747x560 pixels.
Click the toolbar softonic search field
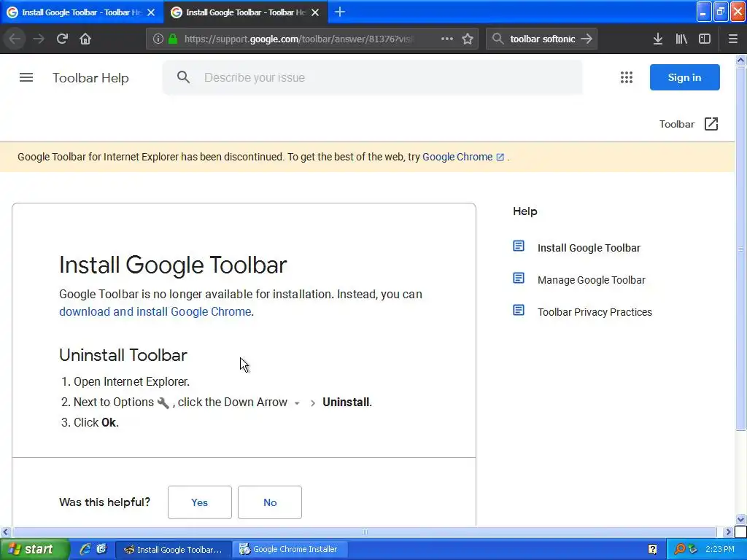(x=542, y=39)
